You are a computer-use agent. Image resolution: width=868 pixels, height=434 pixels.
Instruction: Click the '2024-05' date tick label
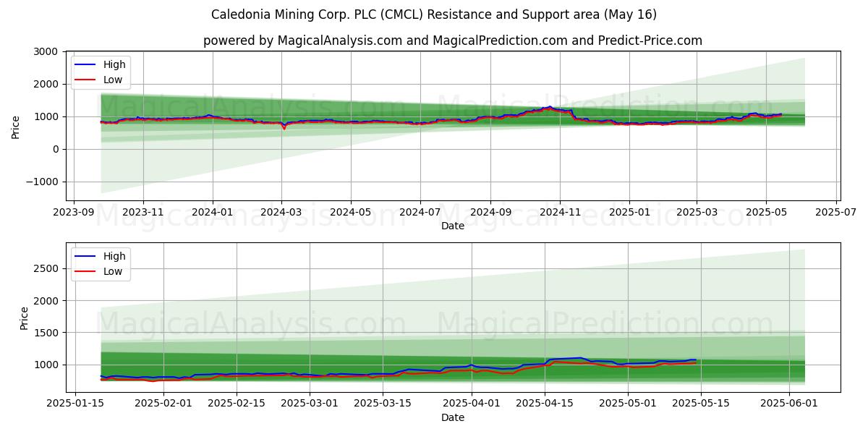350,213
